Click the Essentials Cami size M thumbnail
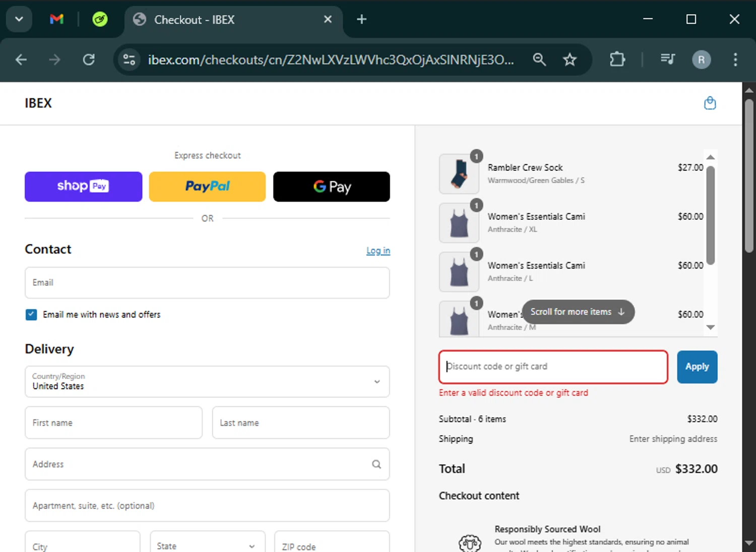 tap(459, 319)
